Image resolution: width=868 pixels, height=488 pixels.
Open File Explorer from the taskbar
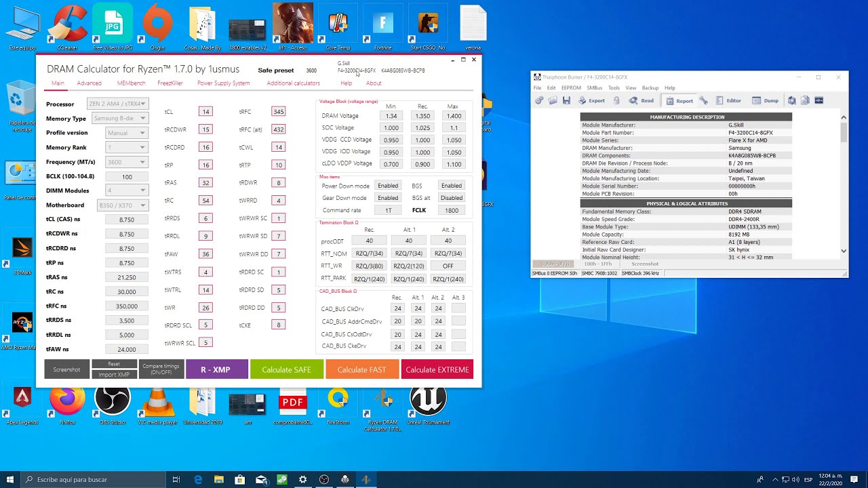tap(219, 479)
